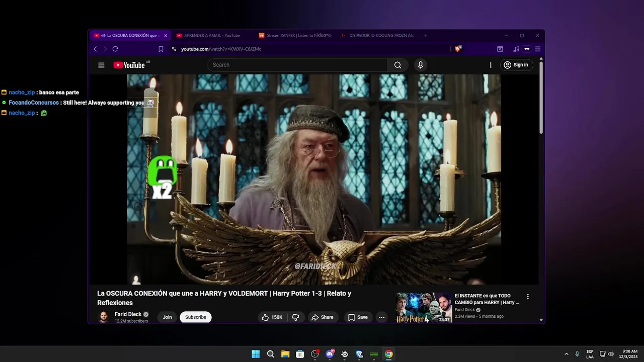Go back in browser history
Image resolution: width=644 pixels, height=362 pixels.
(x=95, y=49)
